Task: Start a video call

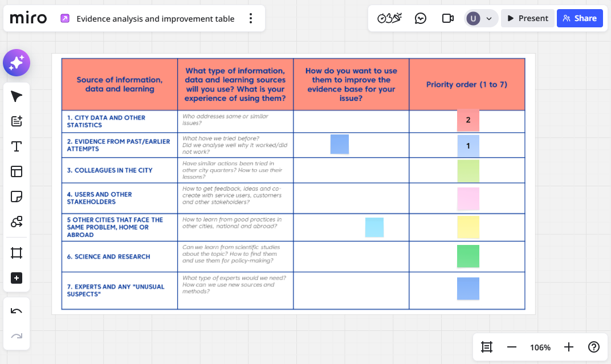Action: [x=448, y=18]
